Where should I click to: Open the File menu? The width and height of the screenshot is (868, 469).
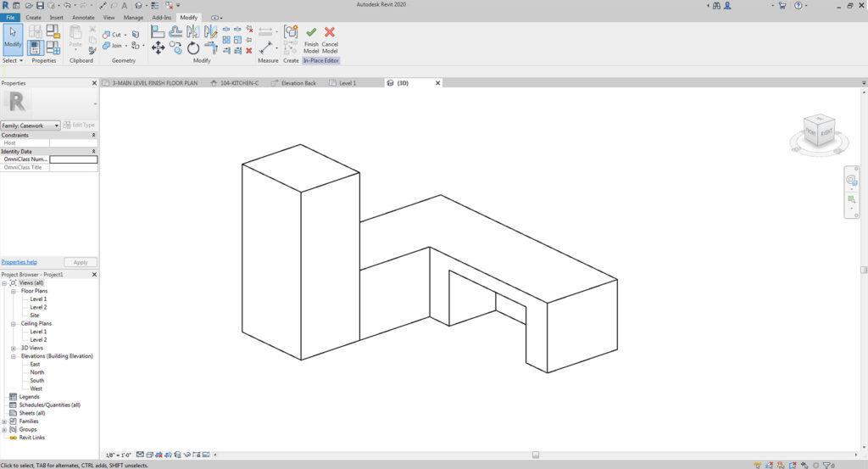click(x=10, y=18)
